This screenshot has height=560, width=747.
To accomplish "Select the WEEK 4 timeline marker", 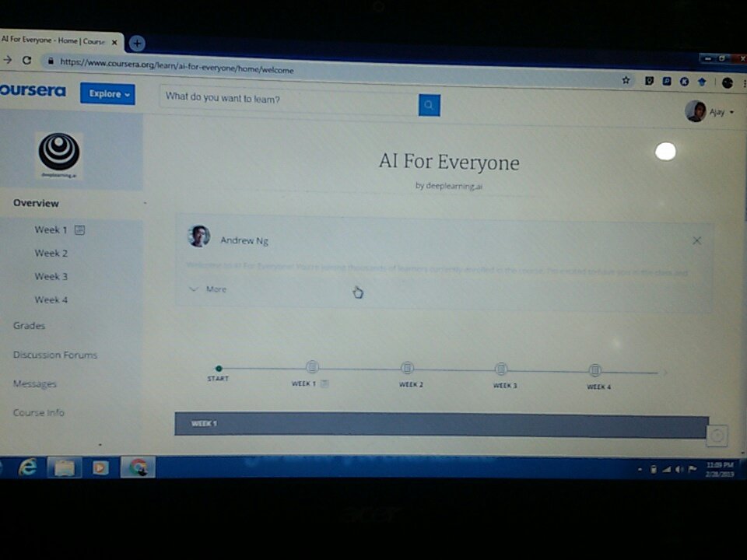I will point(594,370).
